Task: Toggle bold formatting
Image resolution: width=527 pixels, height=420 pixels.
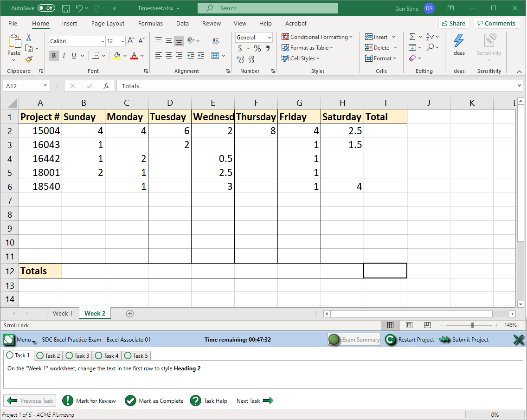Action: coord(53,56)
